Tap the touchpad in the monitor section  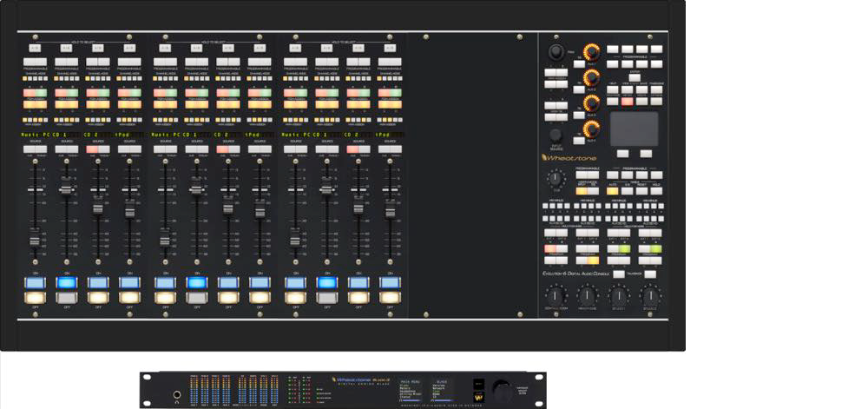[634, 129]
